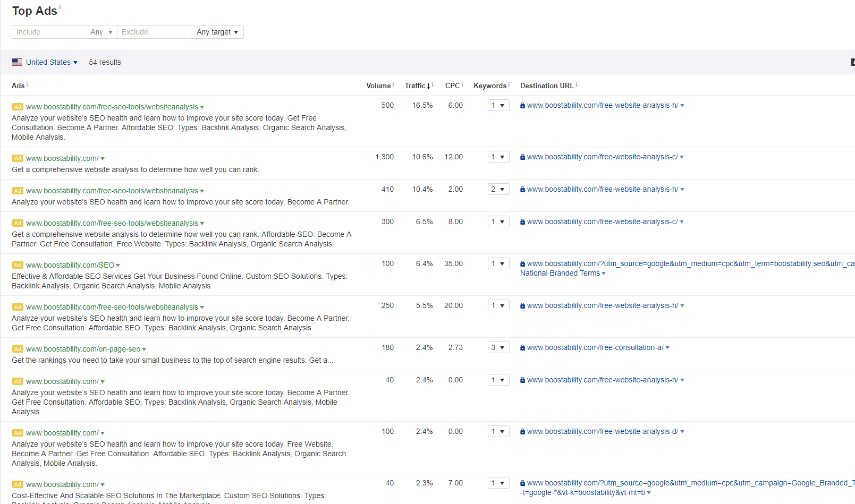Click the United States flag icon
This screenshot has width=855, height=504.
pyautogui.click(x=16, y=62)
